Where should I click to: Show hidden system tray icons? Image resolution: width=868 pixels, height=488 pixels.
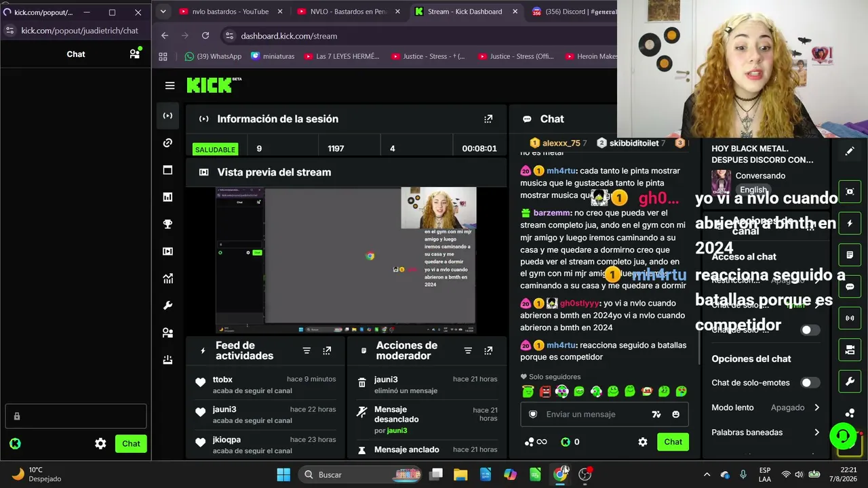point(707,474)
